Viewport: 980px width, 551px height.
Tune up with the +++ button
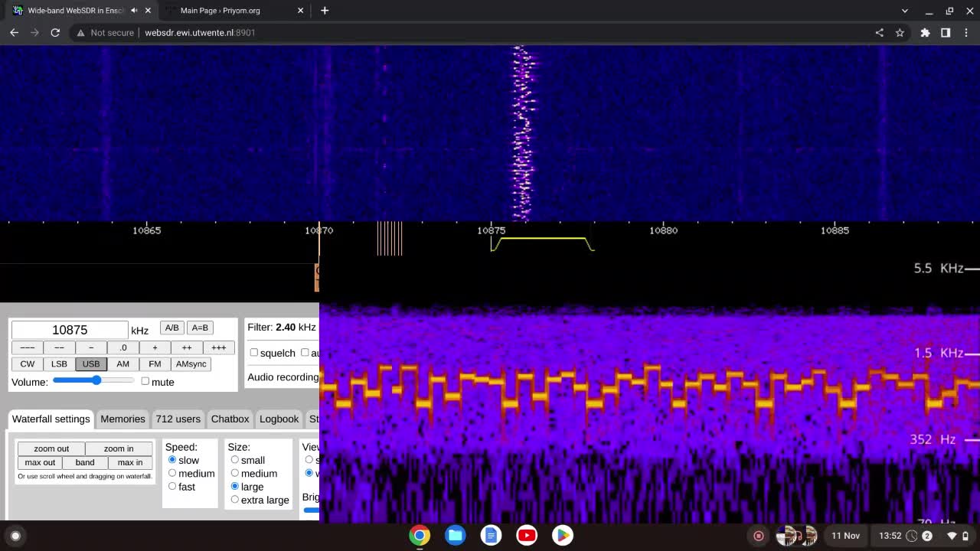tap(219, 347)
